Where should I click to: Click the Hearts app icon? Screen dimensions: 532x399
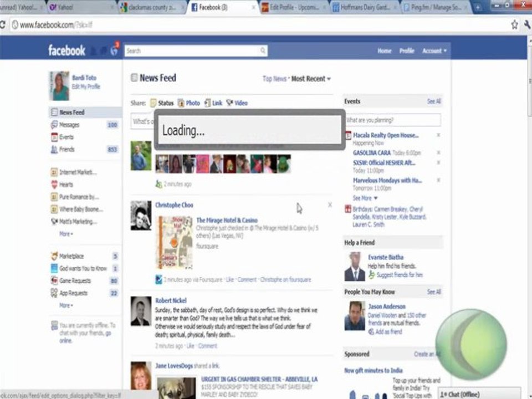tap(54, 185)
